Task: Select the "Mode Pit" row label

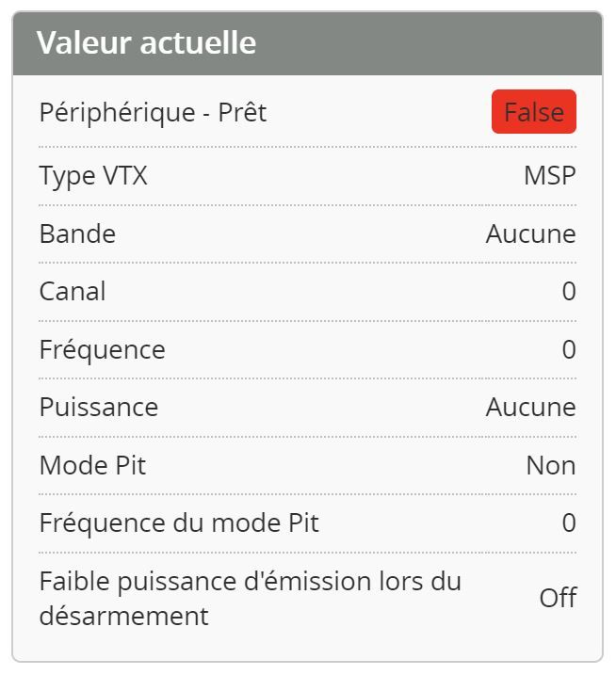Action: 92,466
